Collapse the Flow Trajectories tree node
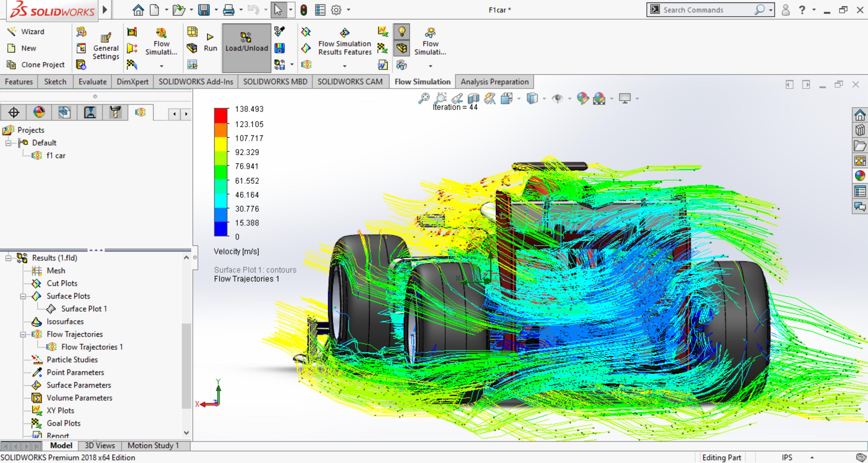The image size is (868, 463). pos(23,334)
